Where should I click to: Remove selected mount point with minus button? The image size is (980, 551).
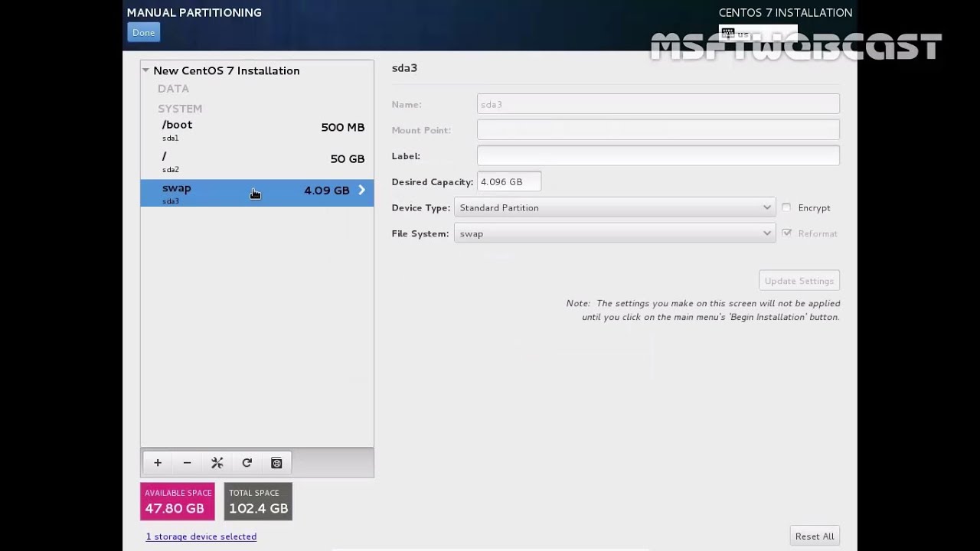[187, 463]
